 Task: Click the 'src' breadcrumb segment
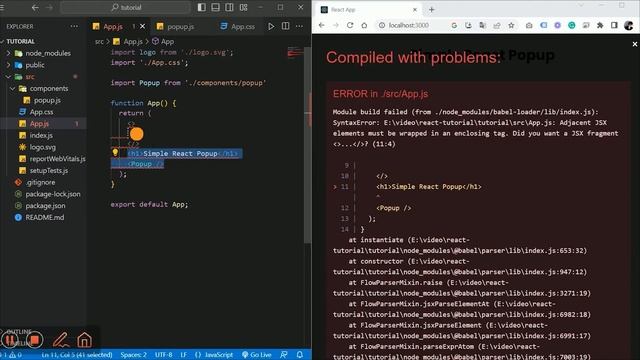click(x=99, y=42)
